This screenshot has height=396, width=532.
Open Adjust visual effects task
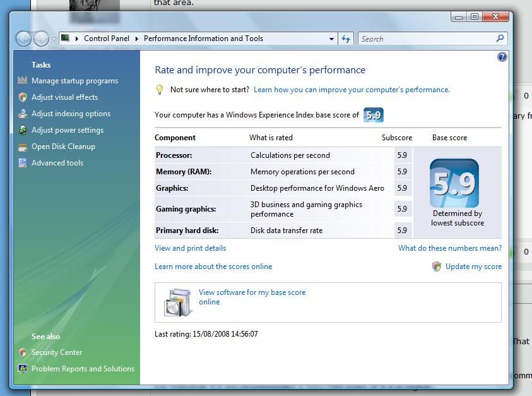point(64,97)
